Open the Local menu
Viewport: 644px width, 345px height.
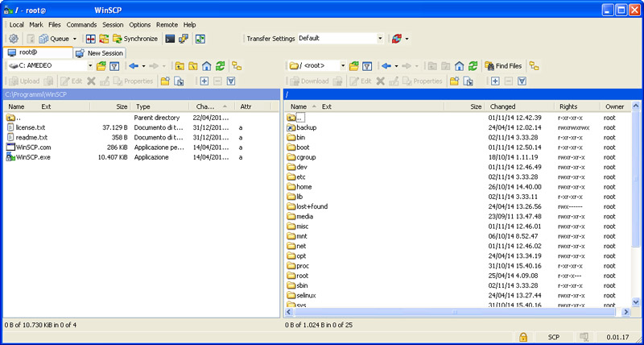(16, 25)
